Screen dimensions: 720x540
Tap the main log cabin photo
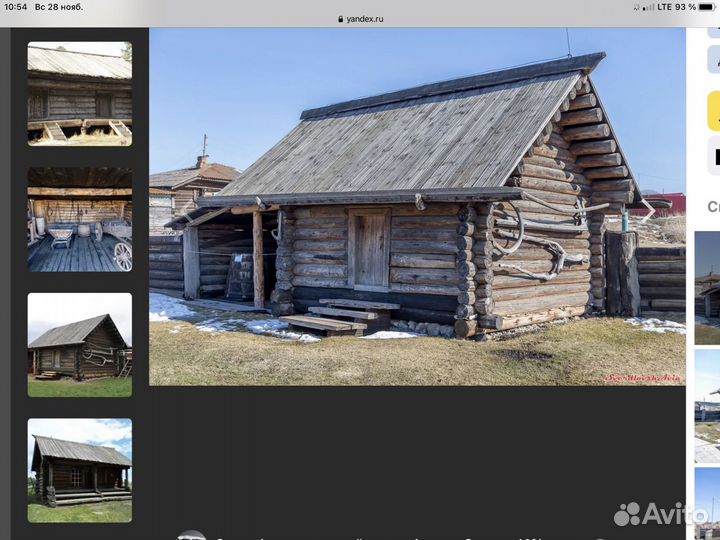click(x=417, y=206)
